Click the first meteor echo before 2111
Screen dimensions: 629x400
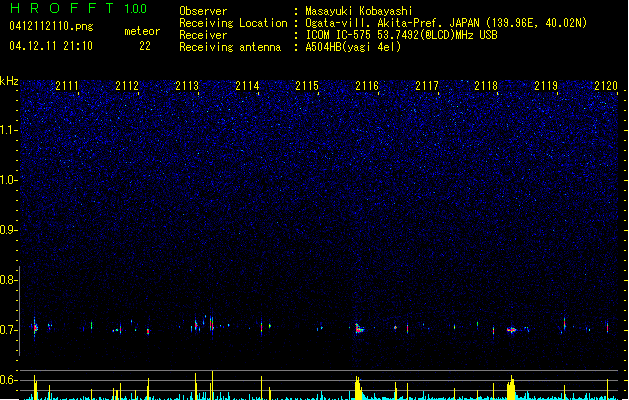click(35, 327)
